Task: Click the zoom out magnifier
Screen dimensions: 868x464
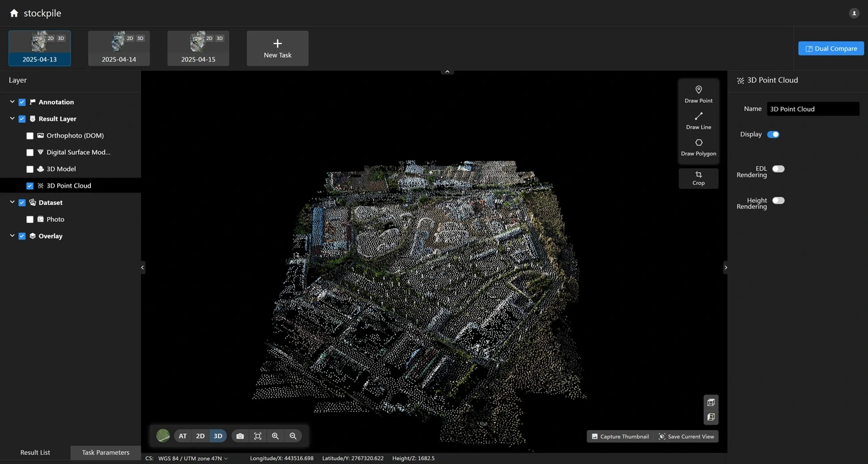Action: (292, 436)
